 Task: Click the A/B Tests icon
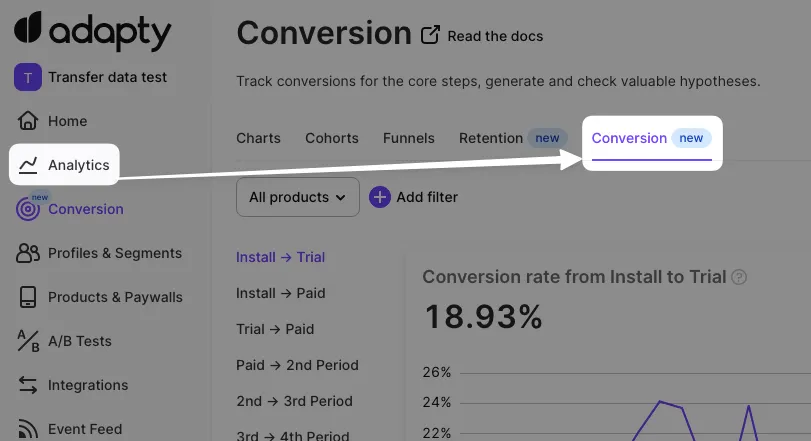pos(29,342)
